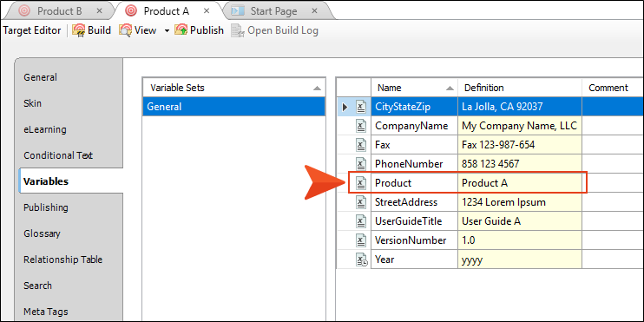The height and width of the screenshot is (322, 644).
Task: Click the Build toolbar icon
Action: click(78, 30)
